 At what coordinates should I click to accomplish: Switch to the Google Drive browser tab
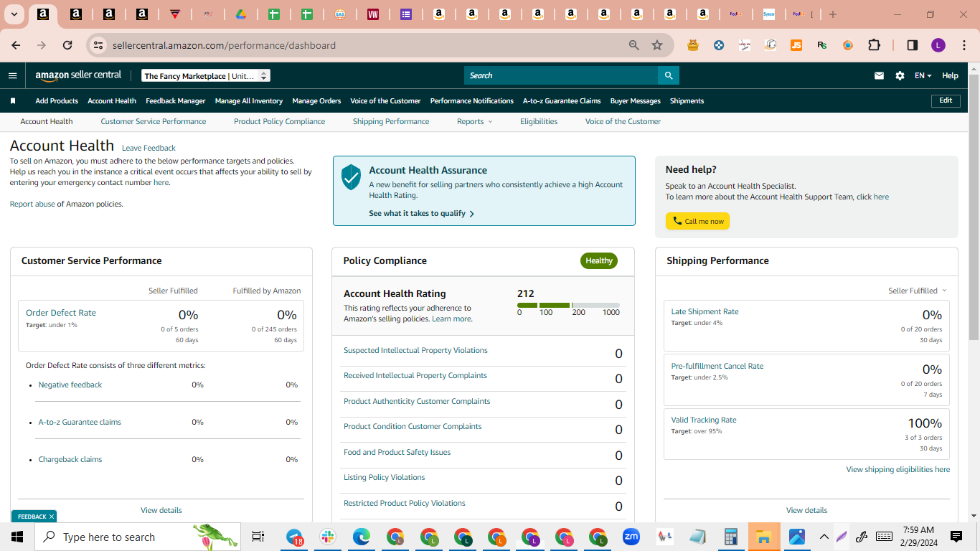click(241, 14)
